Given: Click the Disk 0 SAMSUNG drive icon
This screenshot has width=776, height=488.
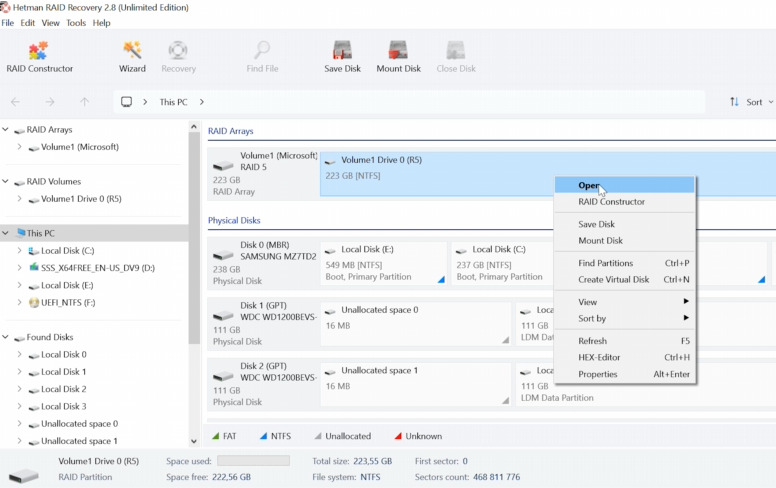Looking at the screenshot, I should point(223,255).
